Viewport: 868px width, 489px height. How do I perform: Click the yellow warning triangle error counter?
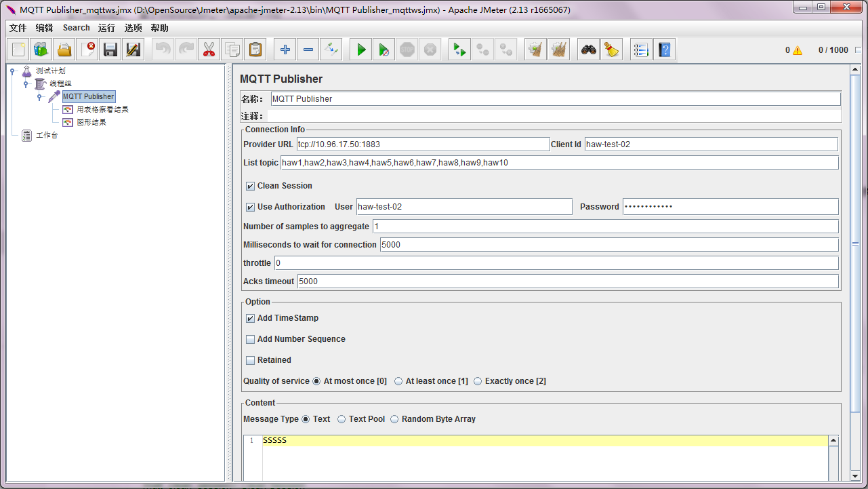[x=798, y=50]
